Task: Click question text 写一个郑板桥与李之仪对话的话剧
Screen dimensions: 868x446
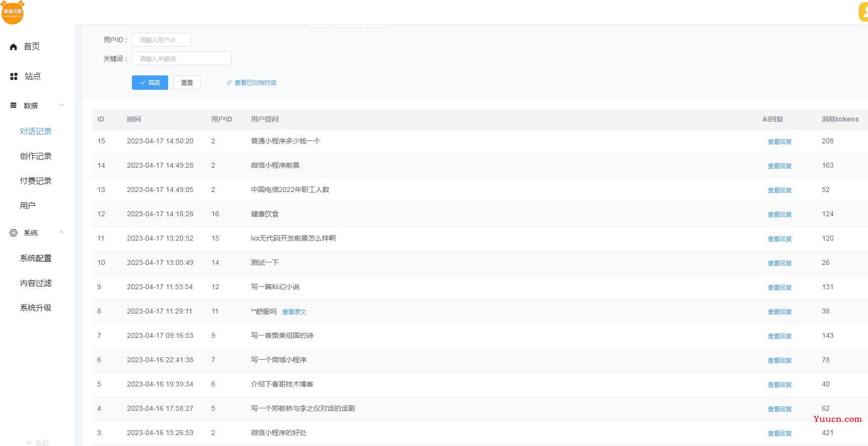Action: click(303, 408)
